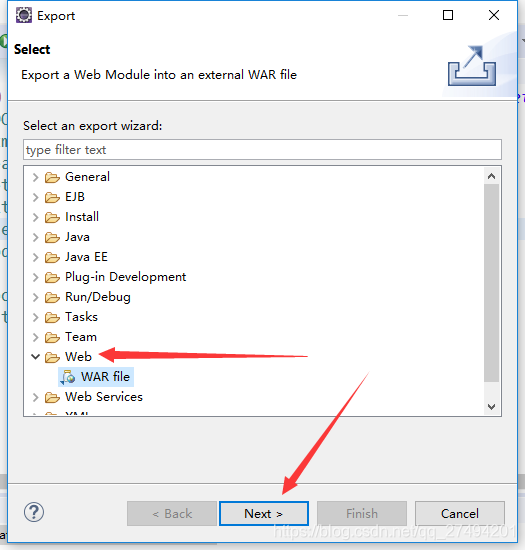Viewport: 525px width, 550px height.
Task: Click the Plug-in Development folder icon
Action: pyautogui.click(x=52, y=277)
